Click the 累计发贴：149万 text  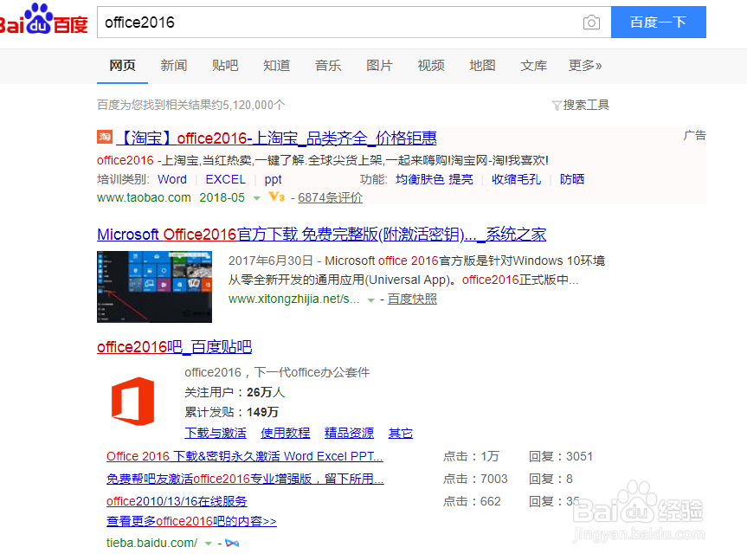[231, 412]
